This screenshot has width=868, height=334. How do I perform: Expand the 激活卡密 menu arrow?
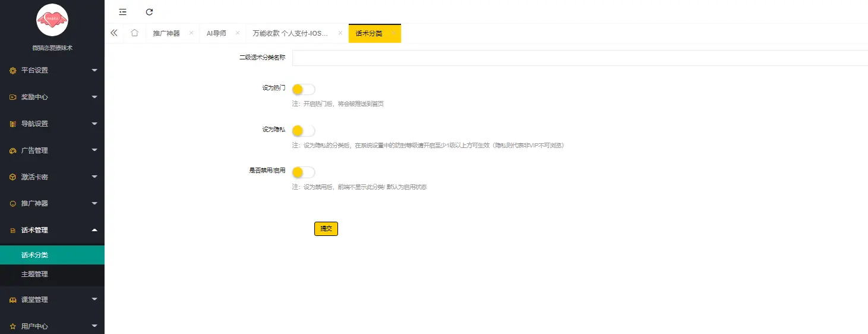(x=94, y=177)
